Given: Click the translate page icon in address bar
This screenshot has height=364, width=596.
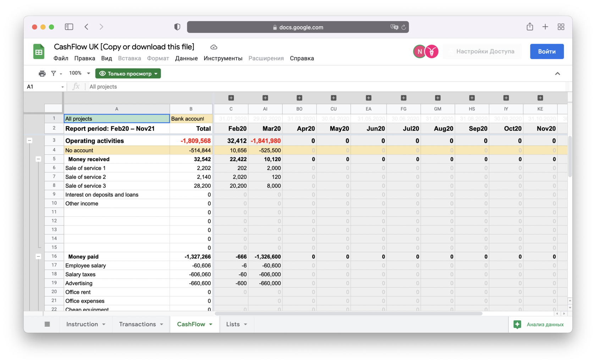Looking at the screenshot, I should click(394, 27).
